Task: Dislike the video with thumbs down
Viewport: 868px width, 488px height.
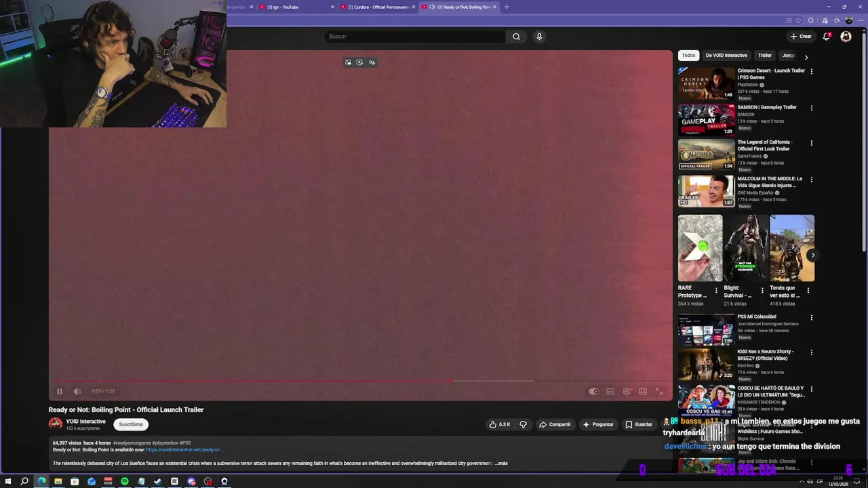Action: click(523, 424)
